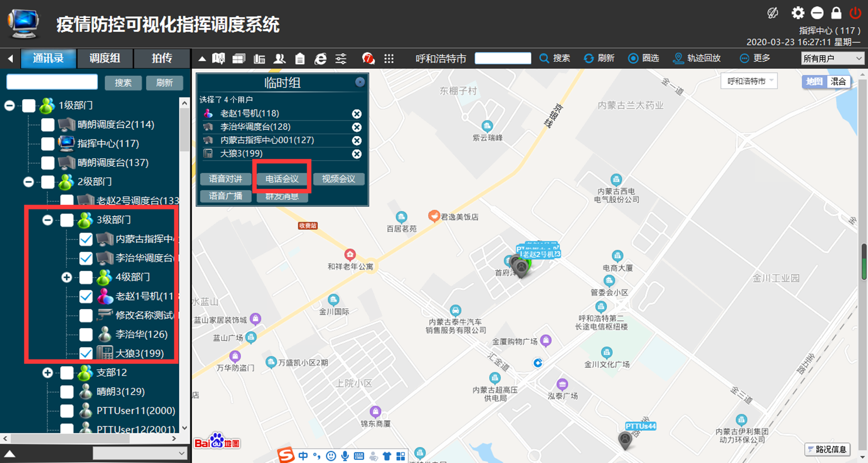Open the clipboard task list icon
The height and width of the screenshot is (463, 868).
(300, 59)
